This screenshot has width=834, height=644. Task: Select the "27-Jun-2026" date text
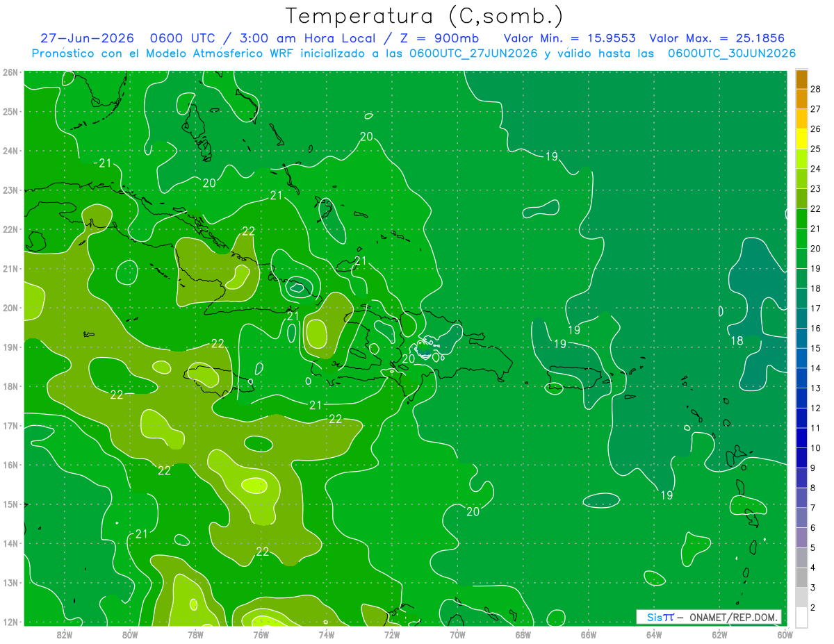88,38
